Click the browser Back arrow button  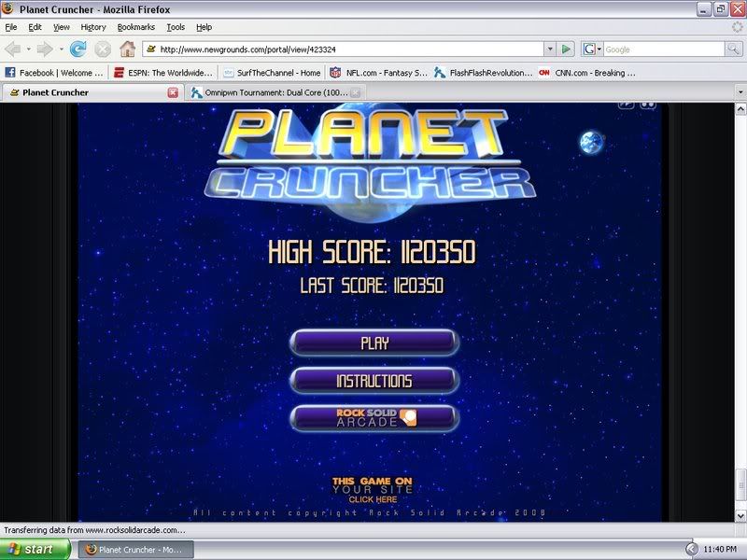point(13,49)
